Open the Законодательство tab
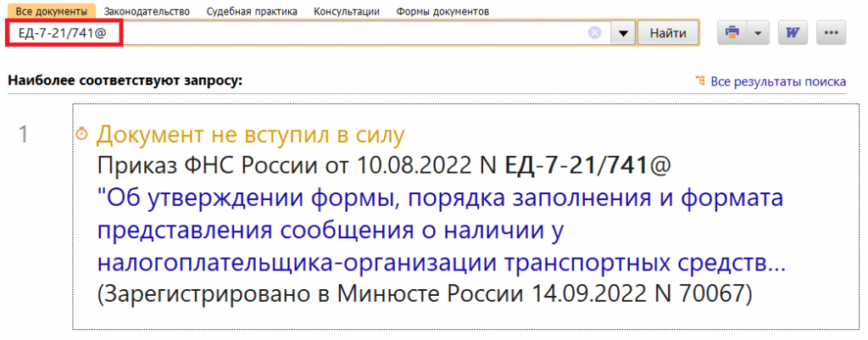 click(x=147, y=11)
